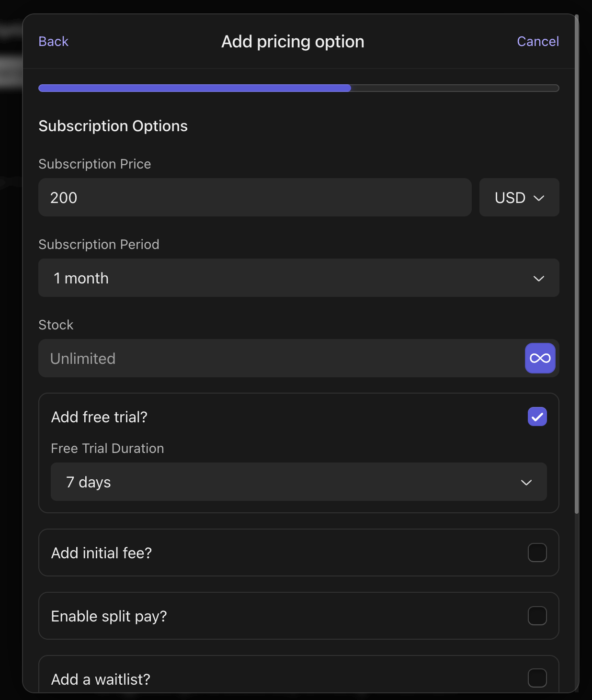Click the chevron on the Subscription Period field

[539, 278]
